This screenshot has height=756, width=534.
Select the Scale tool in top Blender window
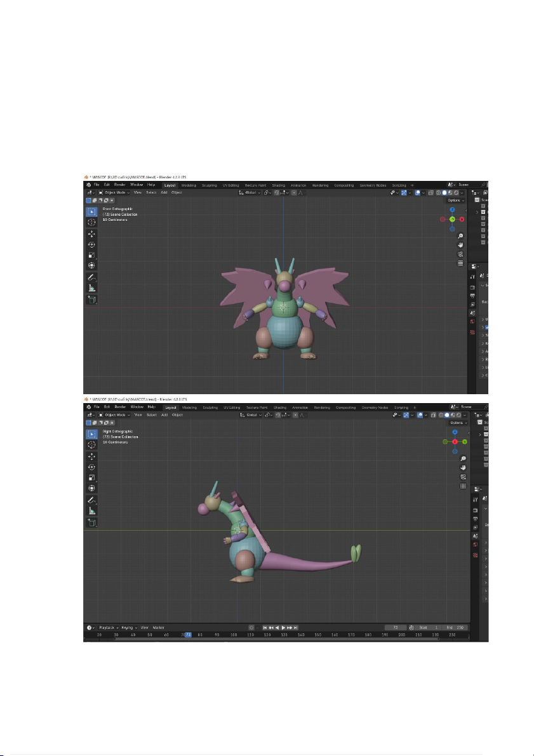(x=91, y=255)
